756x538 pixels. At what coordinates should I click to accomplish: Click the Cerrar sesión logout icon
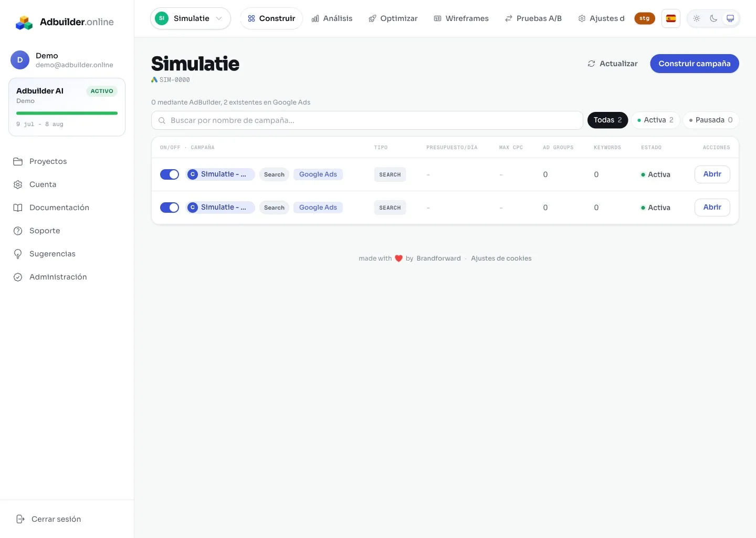(20, 519)
